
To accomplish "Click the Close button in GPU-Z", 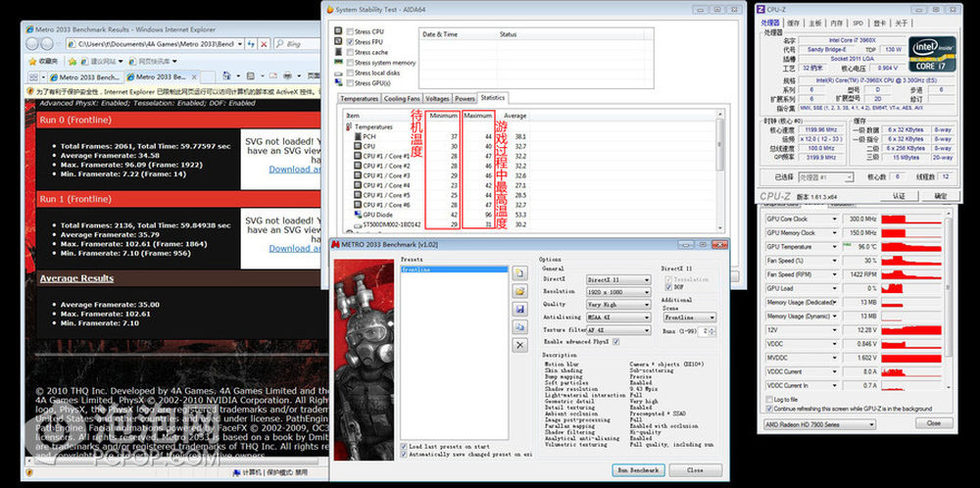I will point(934,423).
